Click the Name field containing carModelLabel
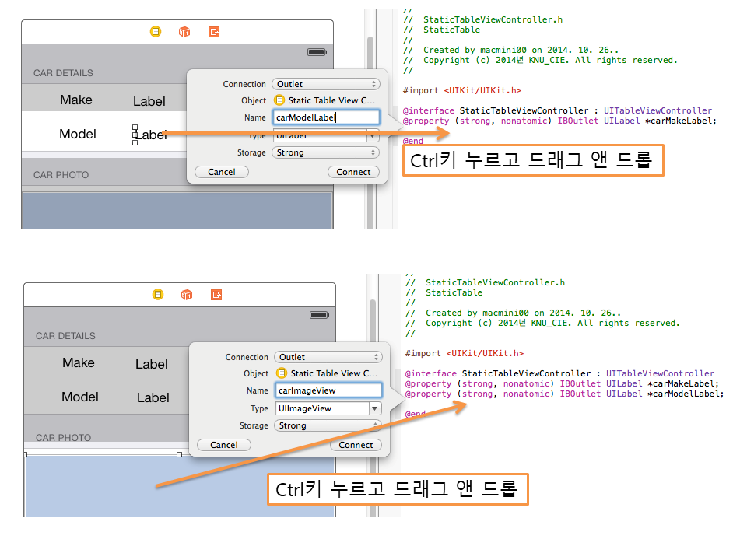747x560 pixels. (325, 117)
